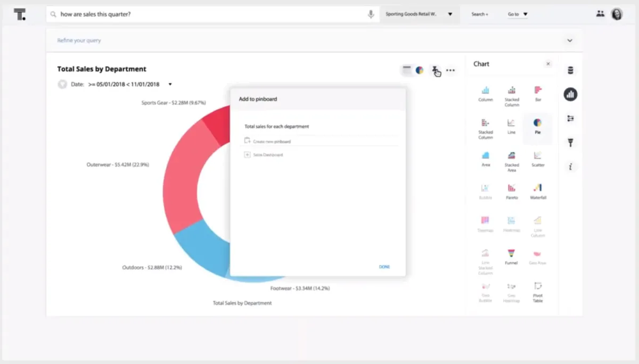Click the 'Total sales for each department' text

(x=277, y=127)
